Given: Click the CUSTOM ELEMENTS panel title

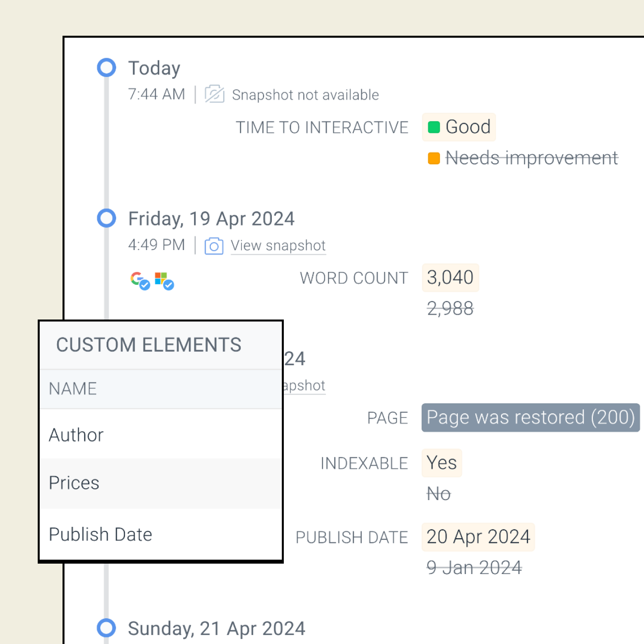Looking at the screenshot, I should coord(149,345).
